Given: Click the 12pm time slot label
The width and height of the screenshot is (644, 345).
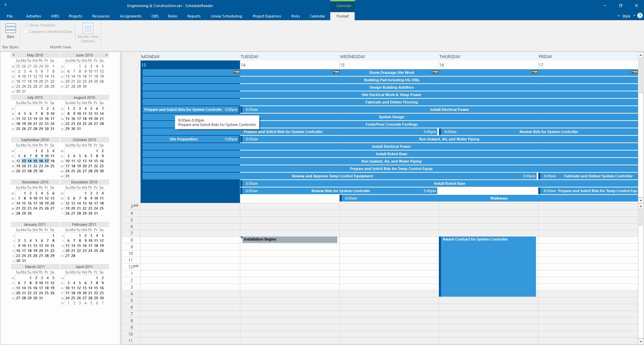Looking at the screenshot, I should click(x=133, y=267).
